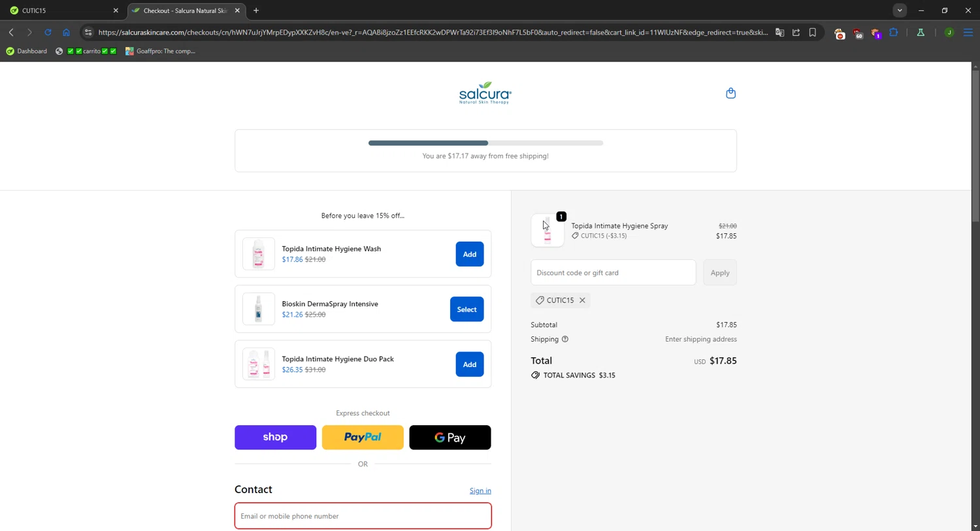980x531 pixels.
Task: Bookmark this checkout page
Action: [x=813, y=32]
